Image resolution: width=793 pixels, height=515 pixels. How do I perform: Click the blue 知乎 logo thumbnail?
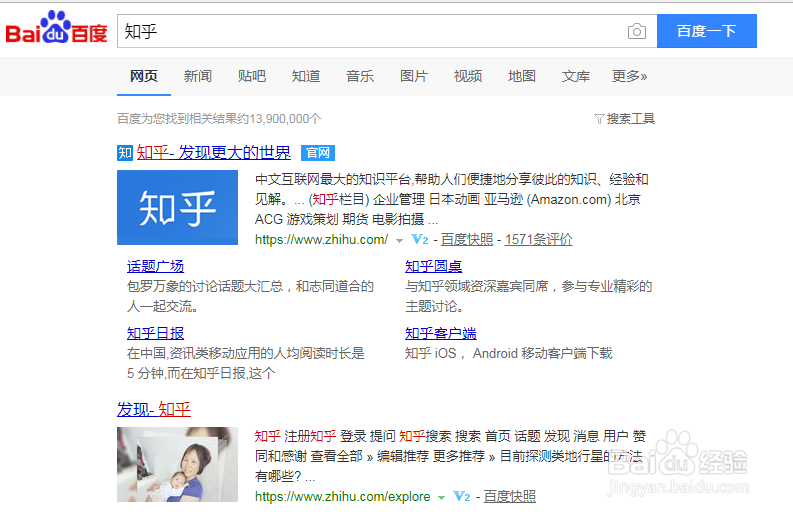coord(178,207)
